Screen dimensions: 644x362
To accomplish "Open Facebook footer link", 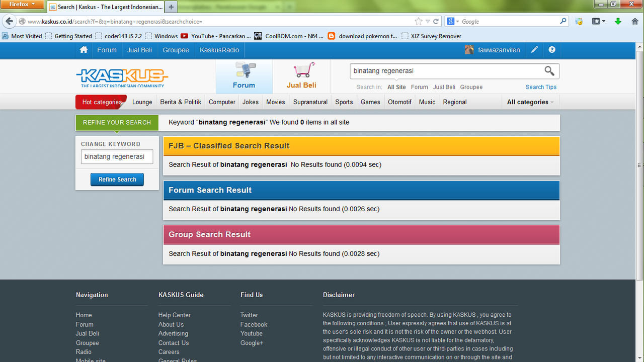I will coord(254,324).
